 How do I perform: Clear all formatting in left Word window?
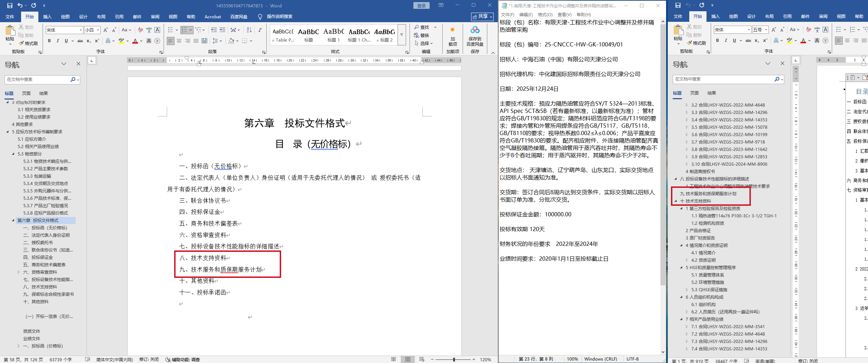(140, 30)
